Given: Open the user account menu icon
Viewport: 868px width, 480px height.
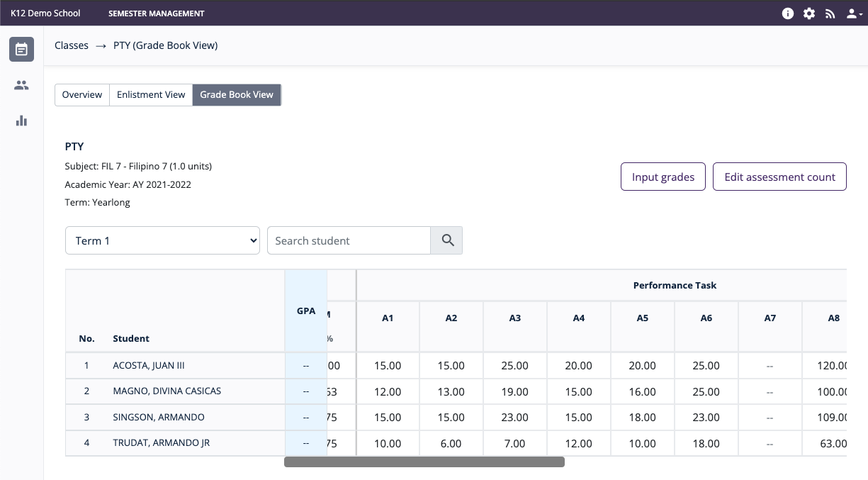Looking at the screenshot, I should pyautogui.click(x=854, y=13).
